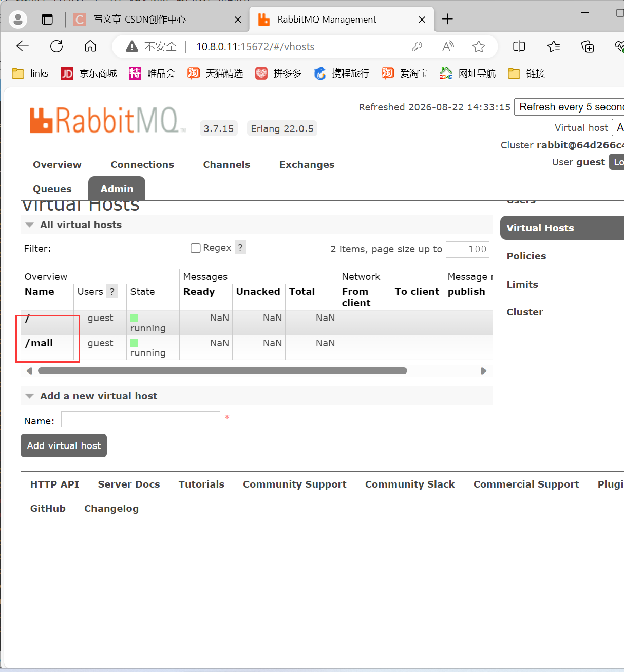
Task: Select Virtual Hosts in the Admin sidebar
Action: 562,228
